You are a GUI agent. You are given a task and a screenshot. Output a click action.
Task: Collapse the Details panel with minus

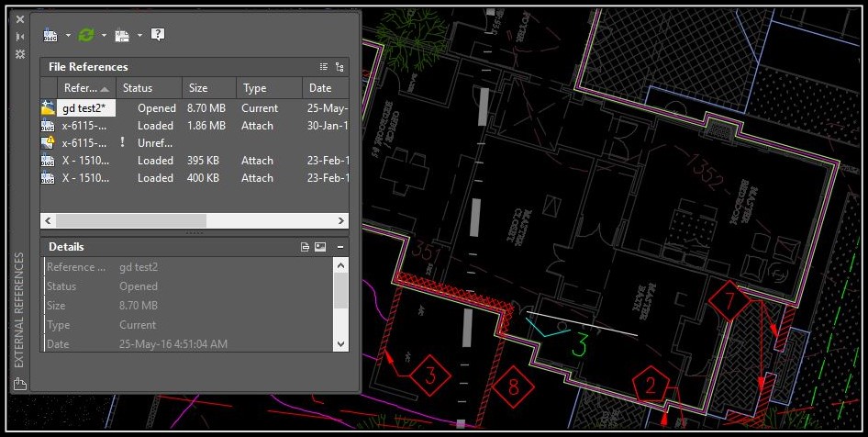[340, 247]
